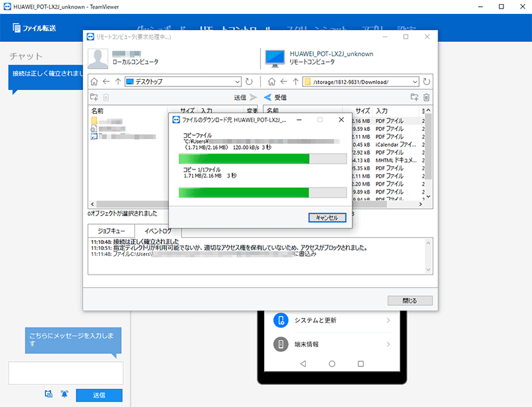The width and height of the screenshot is (532, 407).
Task: Expand 端末情報 chevron on phone
Action: [388, 344]
